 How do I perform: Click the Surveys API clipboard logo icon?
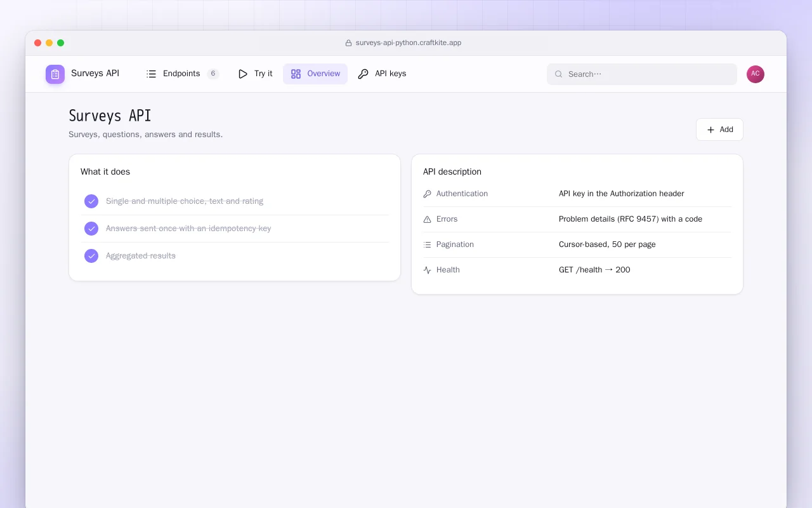pos(55,74)
